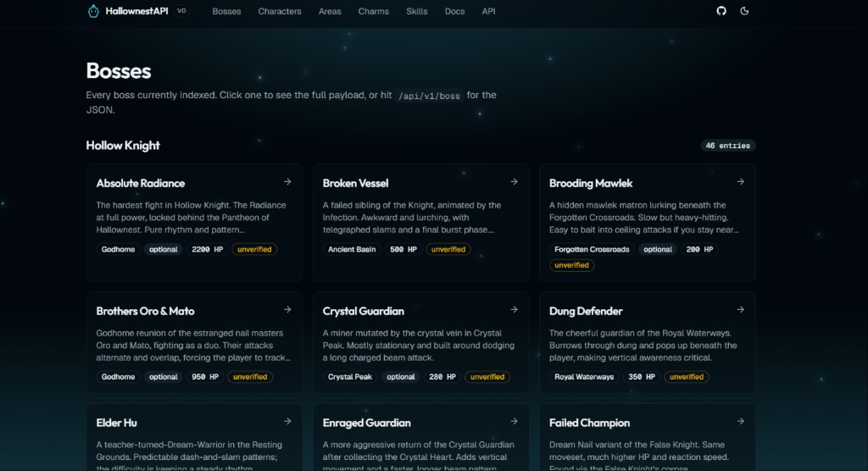Click unverified tag on Dung Defender
The image size is (868, 471).
[687, 377]
